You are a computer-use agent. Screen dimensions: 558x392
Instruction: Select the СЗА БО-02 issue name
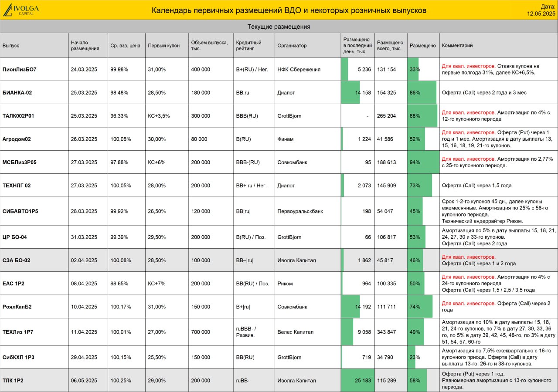[x=17, y=260]
